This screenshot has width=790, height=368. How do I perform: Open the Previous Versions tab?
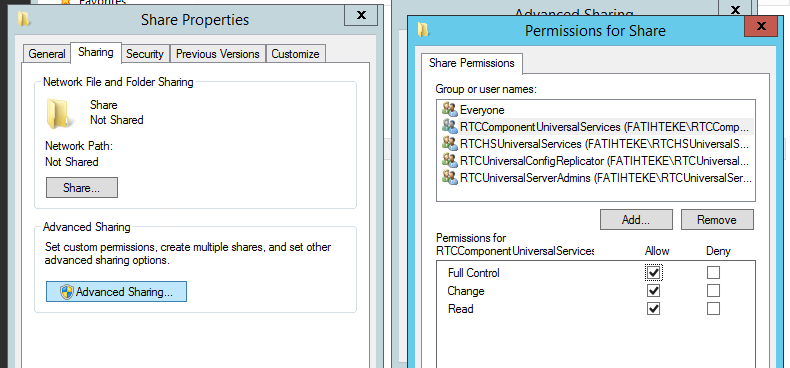click(x=218, y=54)
